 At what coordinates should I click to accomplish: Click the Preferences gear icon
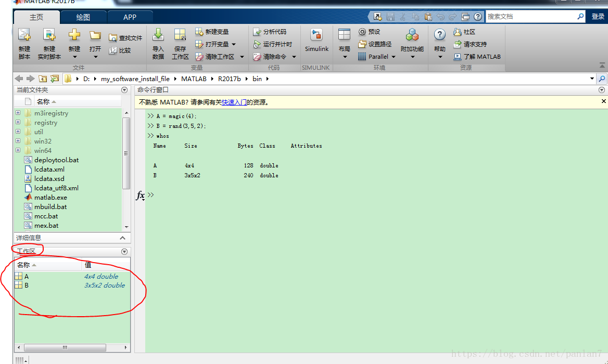[x=363, y=32]
